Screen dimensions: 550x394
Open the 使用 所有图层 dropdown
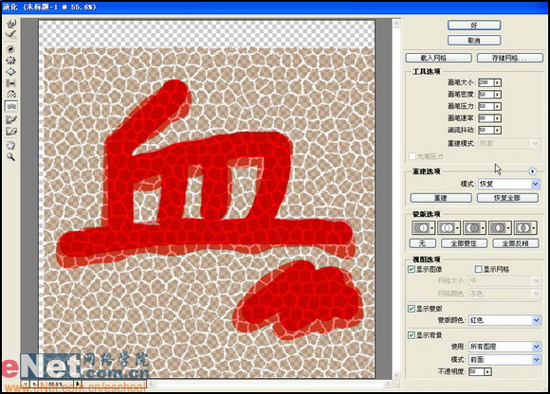click(505, 347)
